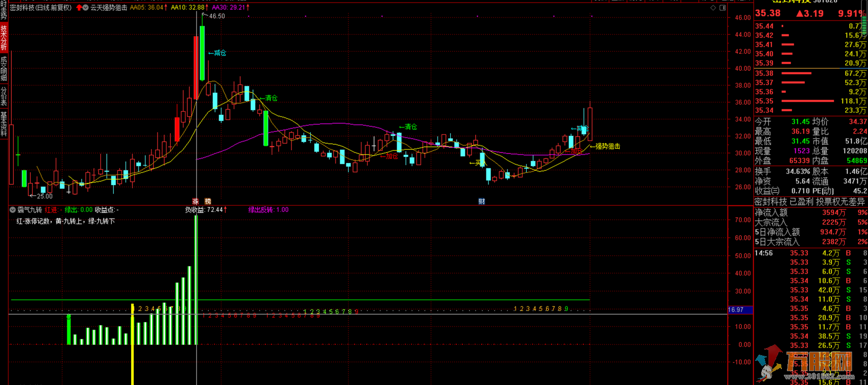Switch to the 成交明细 sidebar tab
The height and width of the screenshot is (385, 868).
pyautogui.click(x=4, y=68)
